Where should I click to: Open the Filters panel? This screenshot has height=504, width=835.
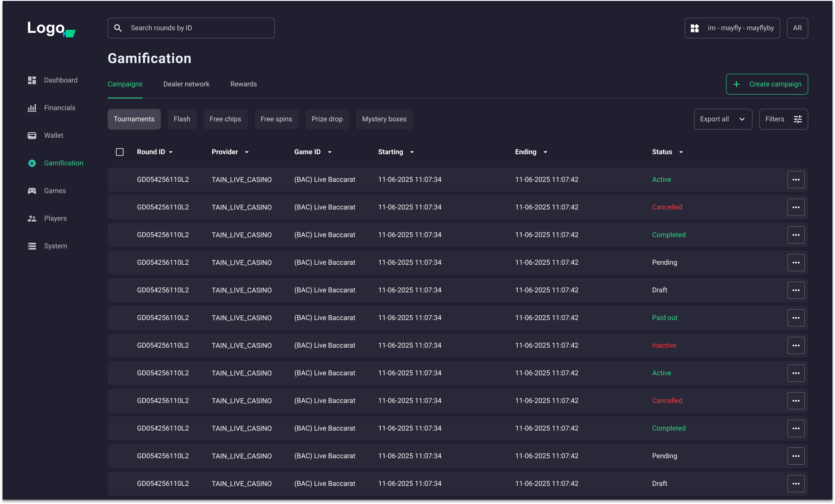click(784, 119)
